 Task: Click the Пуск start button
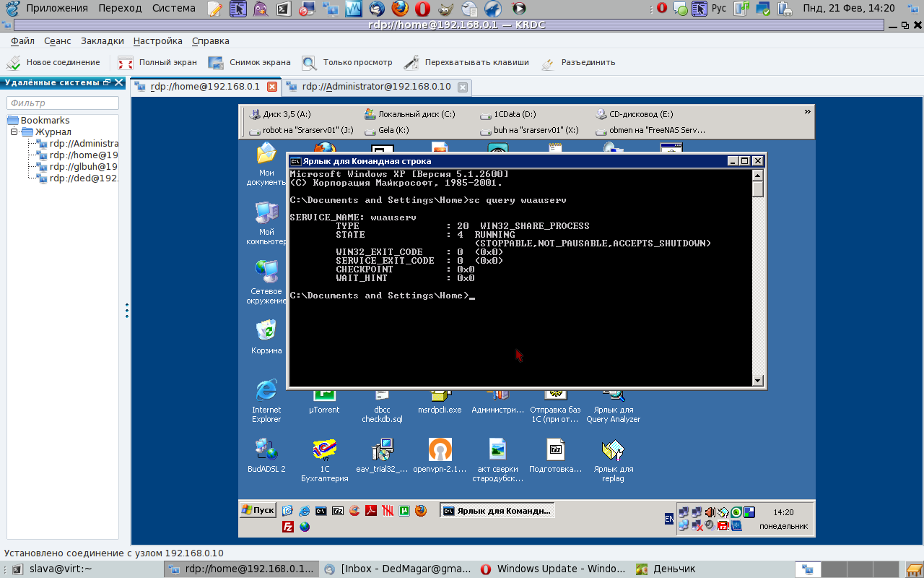point(258,510)
